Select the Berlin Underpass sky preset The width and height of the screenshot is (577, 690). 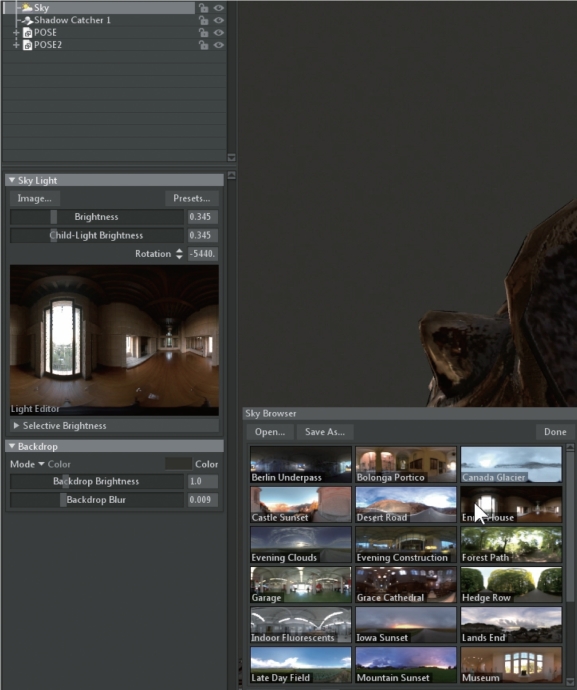pyautogui.click(x=301, y=465)
